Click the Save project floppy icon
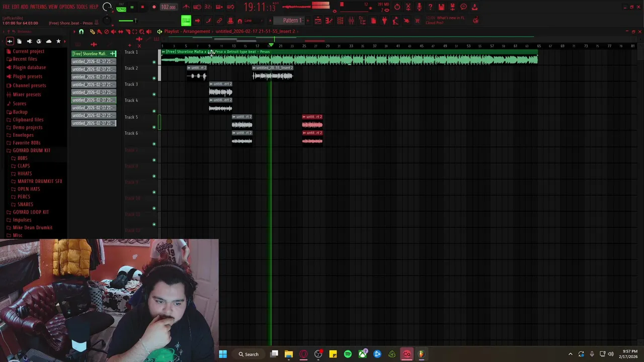644x362 pixels. (x=441, y=7)
